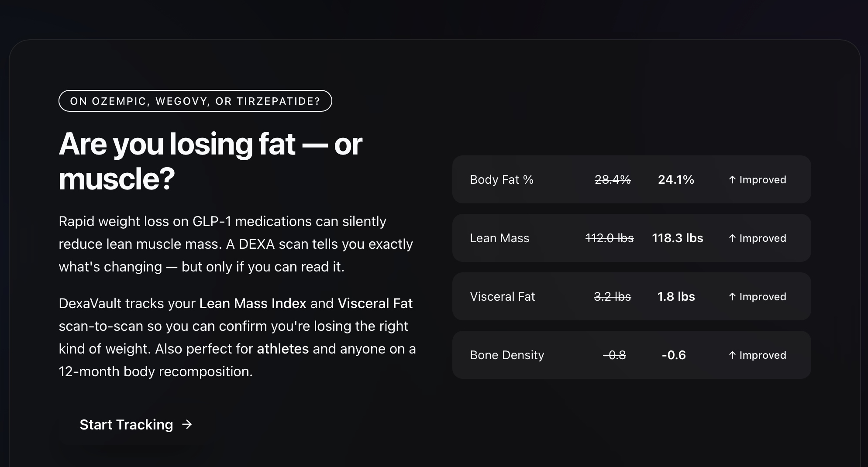This screenshot has height=467, width=868.
Task: Click the 118.3 lbs lean mass value
Action: 677,238
